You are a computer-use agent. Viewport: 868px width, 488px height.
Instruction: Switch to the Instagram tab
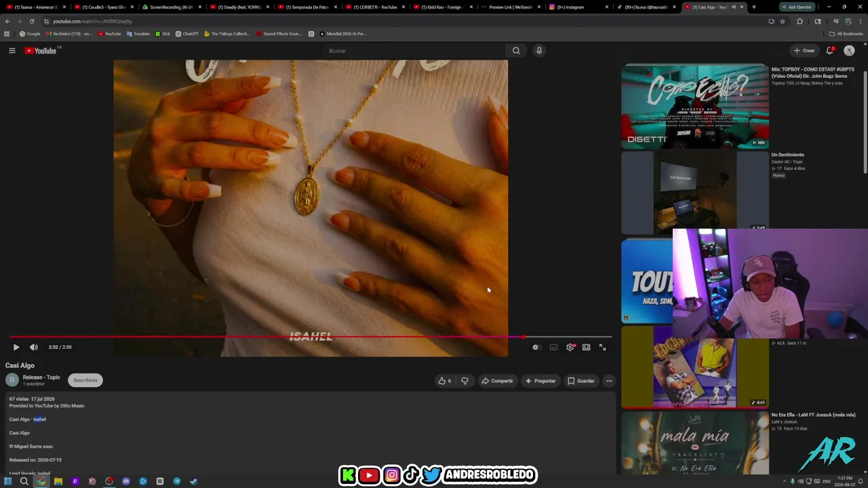tap(578, 7)
